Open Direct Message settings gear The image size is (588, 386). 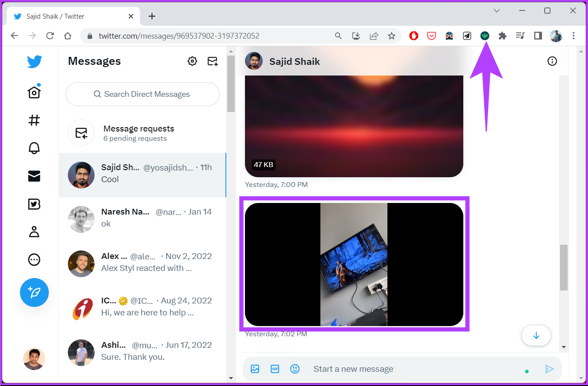click(x=192, y=61)
